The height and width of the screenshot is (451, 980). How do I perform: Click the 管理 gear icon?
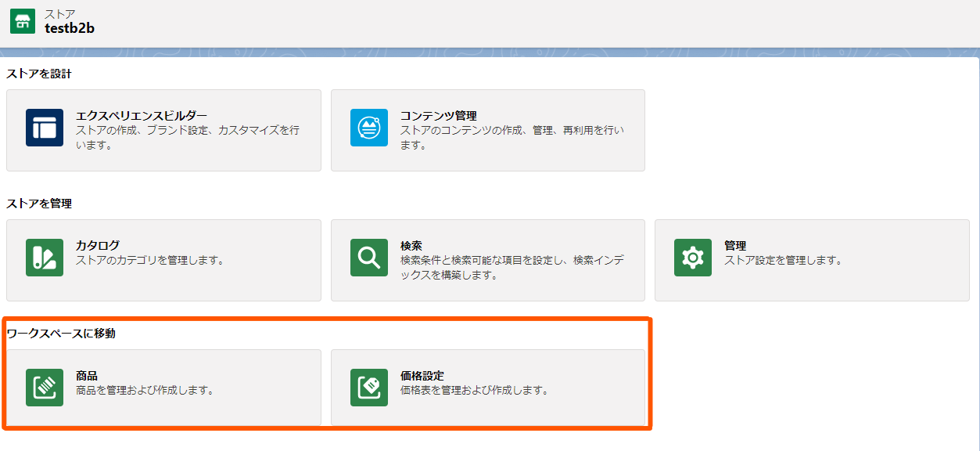[692, 258]
